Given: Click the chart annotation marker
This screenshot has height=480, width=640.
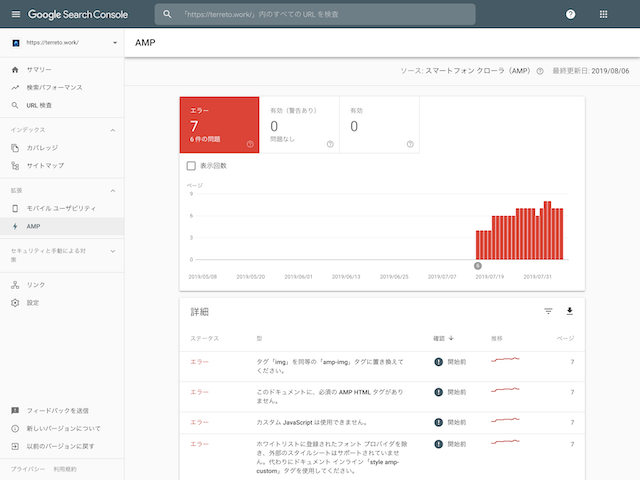Looking at the screenshot, I should point(477,266).
